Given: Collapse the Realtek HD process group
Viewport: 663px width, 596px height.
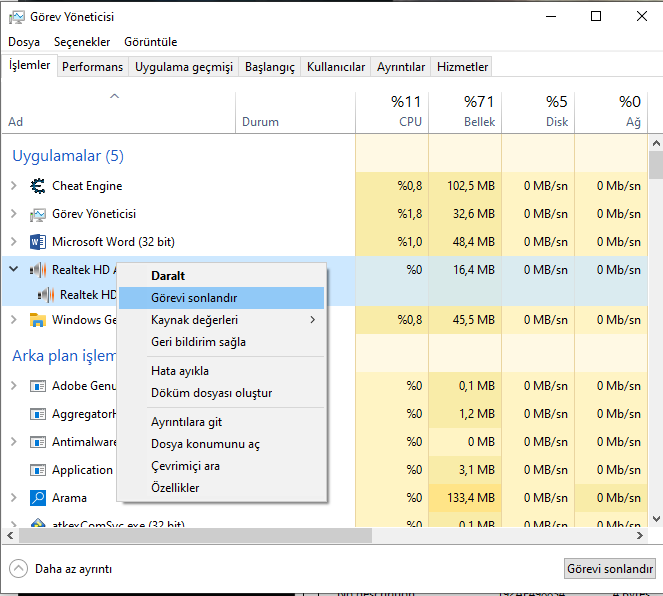Looking at the screenshot, I should 14,269.
